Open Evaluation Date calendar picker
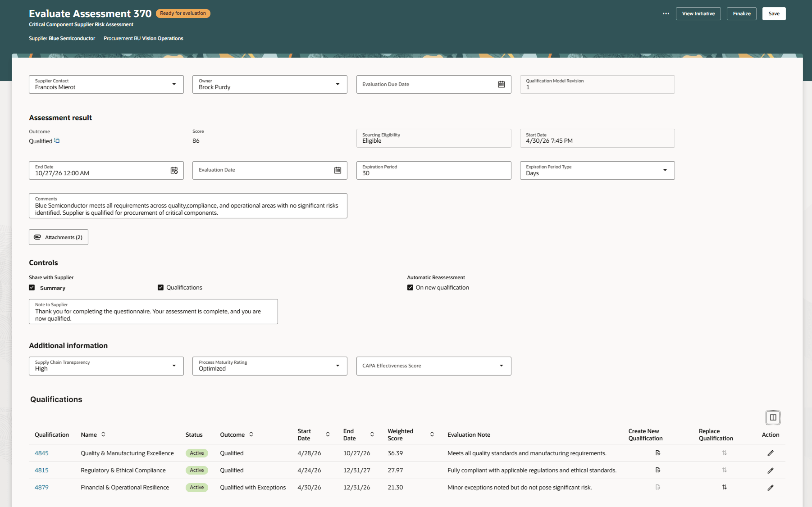 [338, 170]
